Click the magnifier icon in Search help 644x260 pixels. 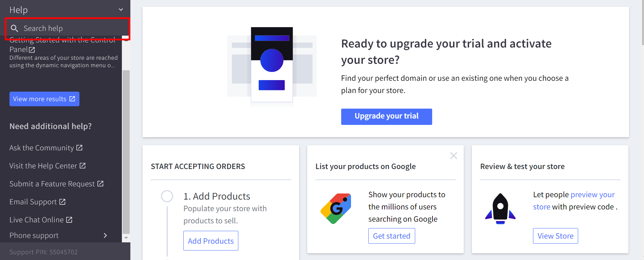(x=14, y=28)
